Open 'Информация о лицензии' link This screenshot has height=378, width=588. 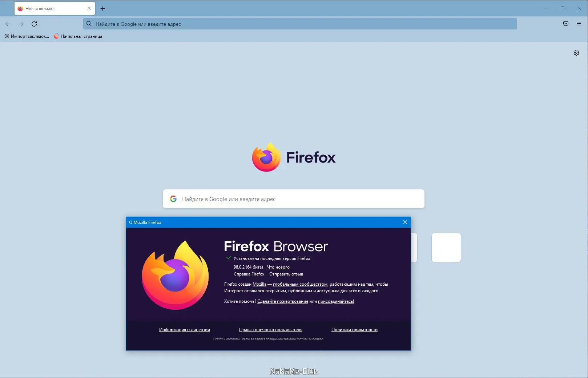coord(185,330)
